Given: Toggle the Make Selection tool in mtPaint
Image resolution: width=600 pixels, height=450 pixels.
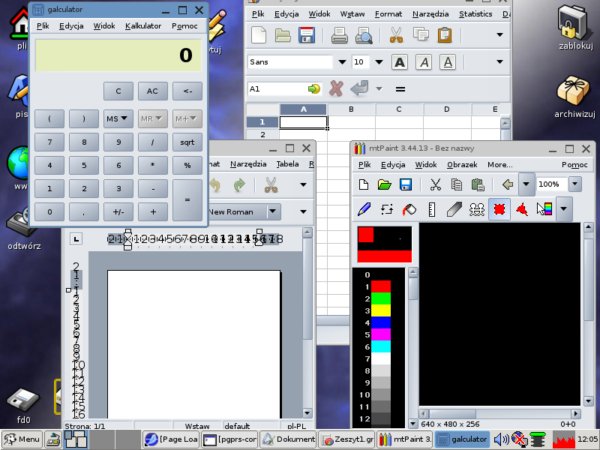Looking at the screenshot, I should [499, 209].
